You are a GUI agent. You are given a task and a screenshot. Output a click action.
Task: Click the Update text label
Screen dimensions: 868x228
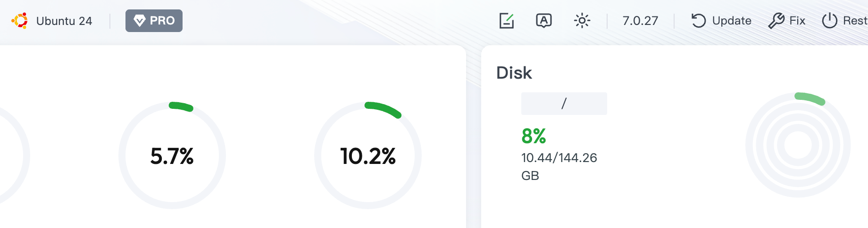click(x=732, y=21)
